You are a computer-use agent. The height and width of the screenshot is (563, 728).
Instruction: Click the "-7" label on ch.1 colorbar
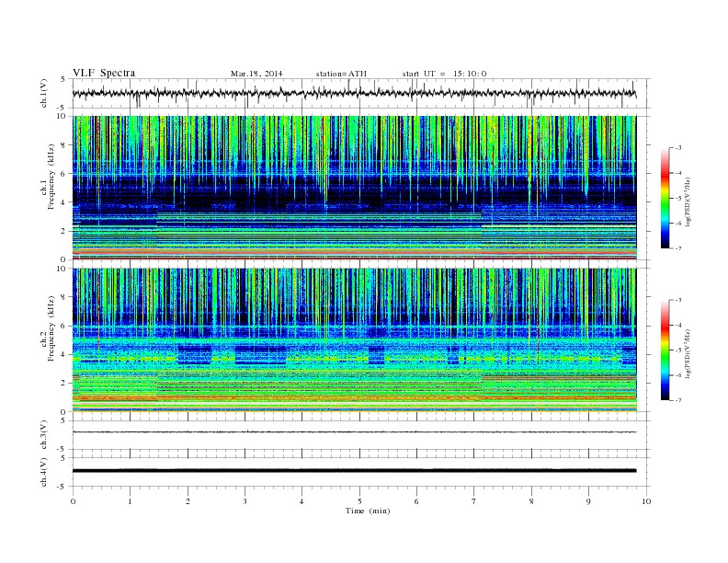click(677, 248)
